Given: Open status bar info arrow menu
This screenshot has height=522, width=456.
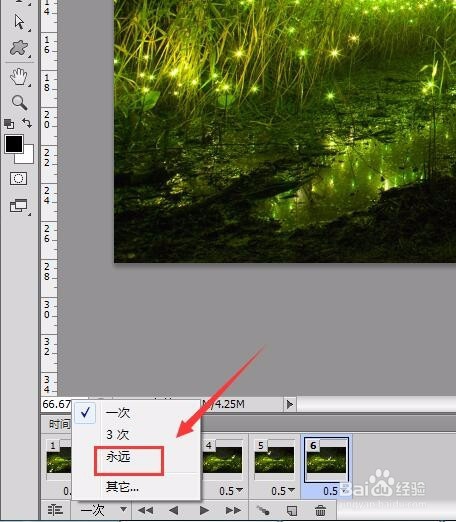Looking at the screenshot, I should coord(290,404).
